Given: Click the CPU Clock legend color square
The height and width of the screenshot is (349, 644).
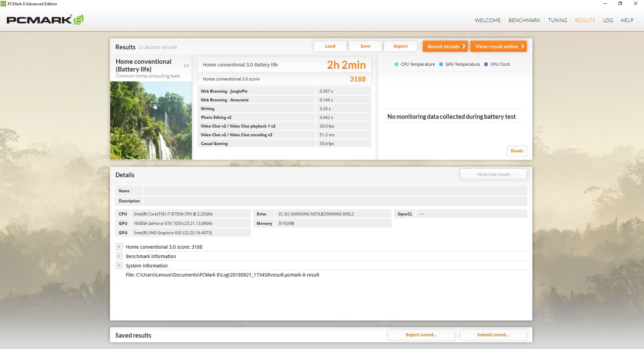Looking at the screenshot, I should pyautogui.click(x=486, y=64).
